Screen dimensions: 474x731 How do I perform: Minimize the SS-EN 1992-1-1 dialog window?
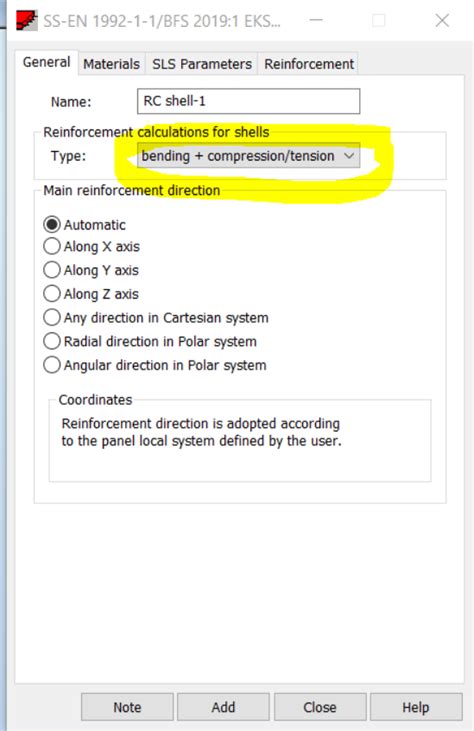(316, 20)
